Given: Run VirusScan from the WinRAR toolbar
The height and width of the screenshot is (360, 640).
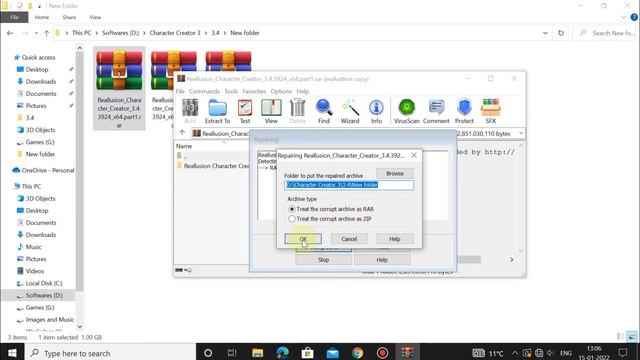Looking at the screenshot, I should 407,111.
